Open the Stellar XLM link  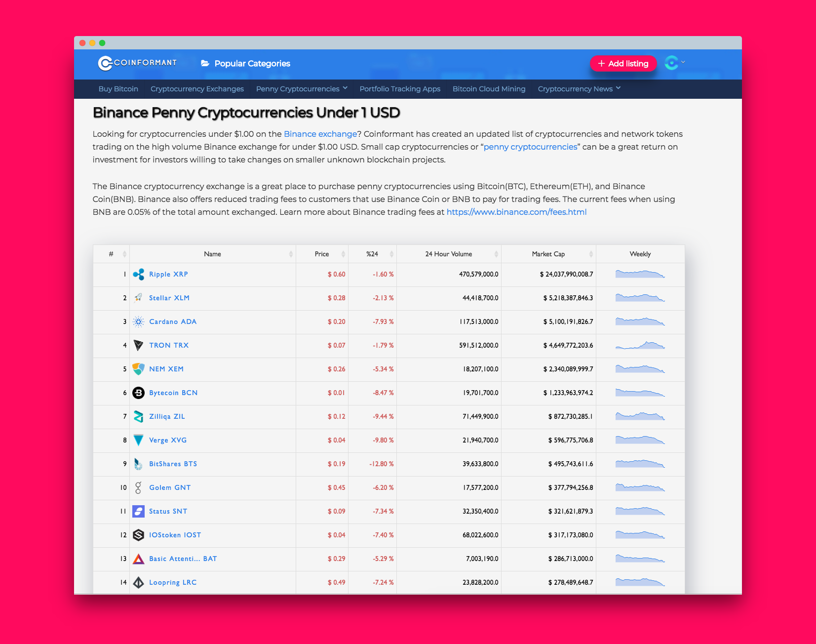click(x=169, y=298)
